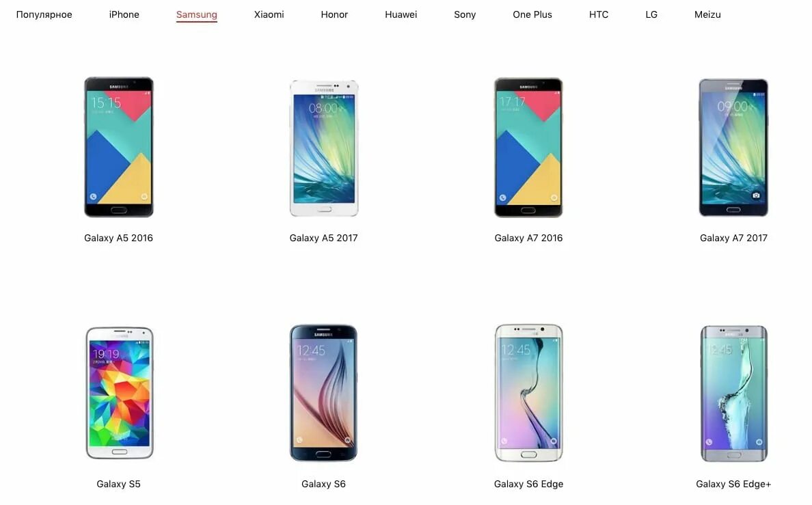Select the Galaxy A7 2016 phone image

(528, 147)
